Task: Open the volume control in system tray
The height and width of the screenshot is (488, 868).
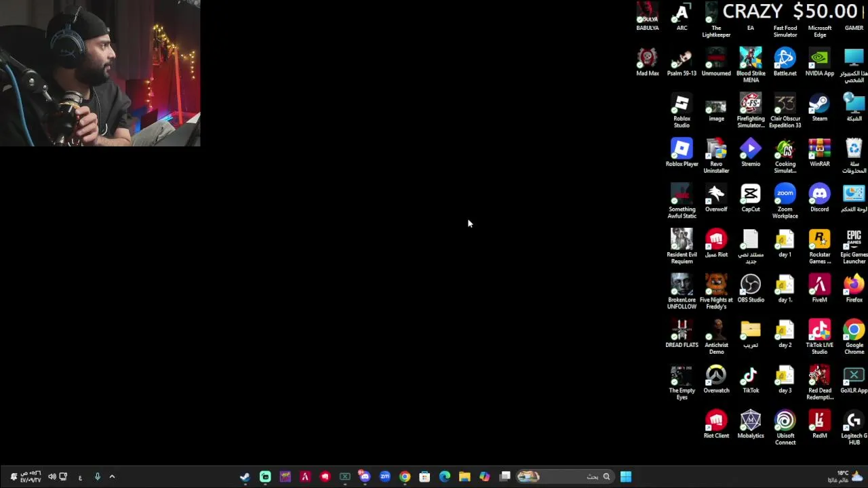Action: (52, 476)
